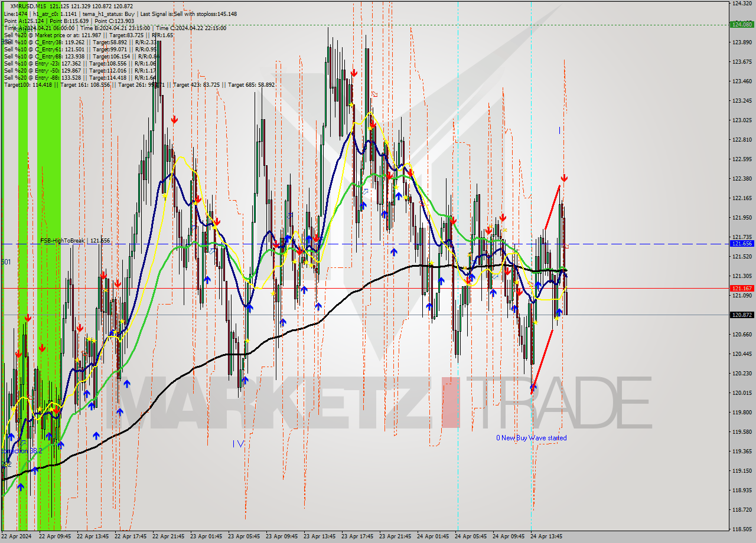The height and width of the screenshot is (543, 756).
Task: Select the 118.505 price scale value
Action: pos(742,529)
